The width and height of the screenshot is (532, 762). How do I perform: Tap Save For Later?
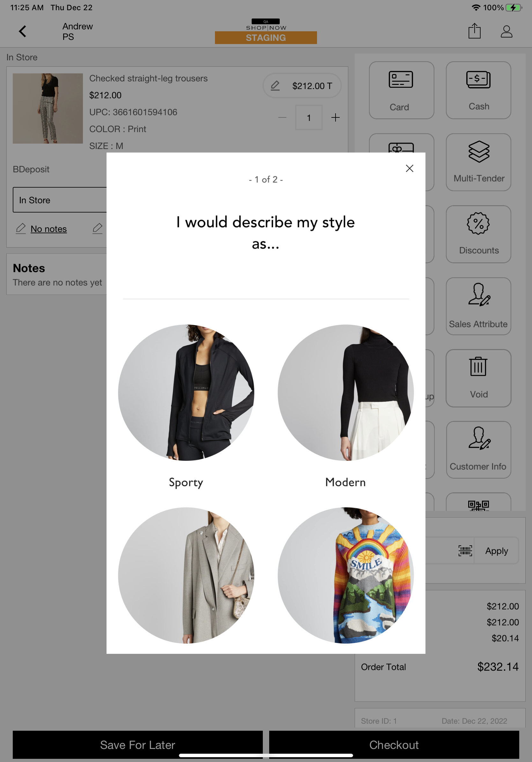pos(138,744)
